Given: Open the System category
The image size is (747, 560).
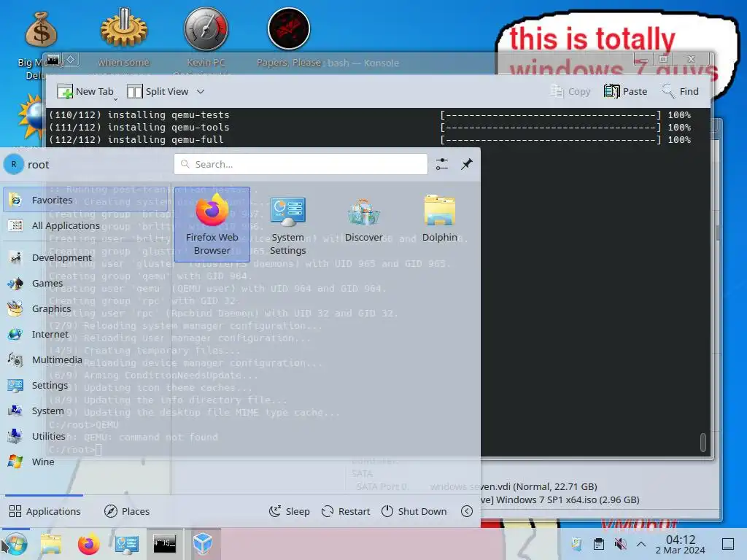Looking at the screenshot, I should (x=85, y=411).
